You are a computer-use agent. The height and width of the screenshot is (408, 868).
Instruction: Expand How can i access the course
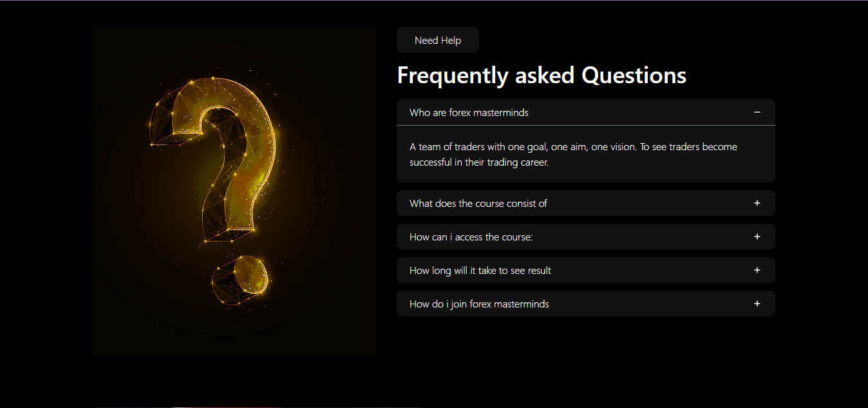(x=471, y=237)
